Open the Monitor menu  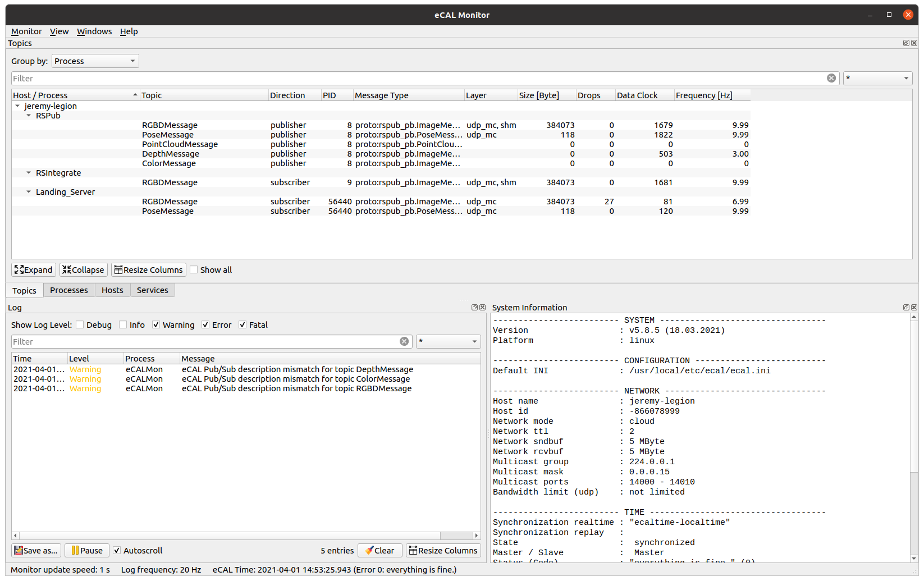(26, 31)
